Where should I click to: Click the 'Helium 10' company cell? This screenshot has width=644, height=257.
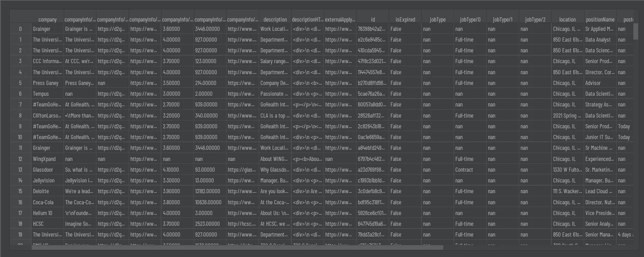coord(48,213)
